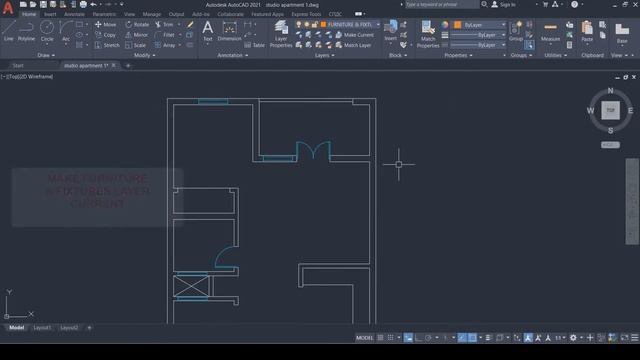The height and width of the screenshot is (360, 640).
Task: Expand the Utilities panel
Action: [556, 55]
